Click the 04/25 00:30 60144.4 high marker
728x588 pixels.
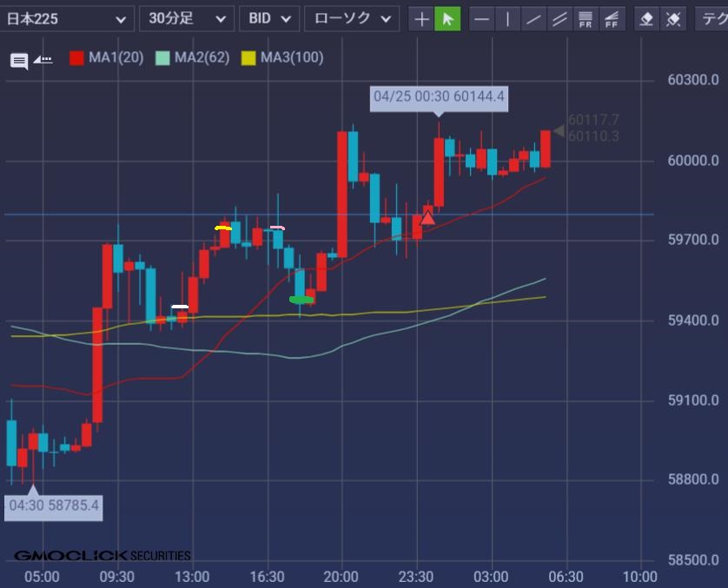(439, 97)
